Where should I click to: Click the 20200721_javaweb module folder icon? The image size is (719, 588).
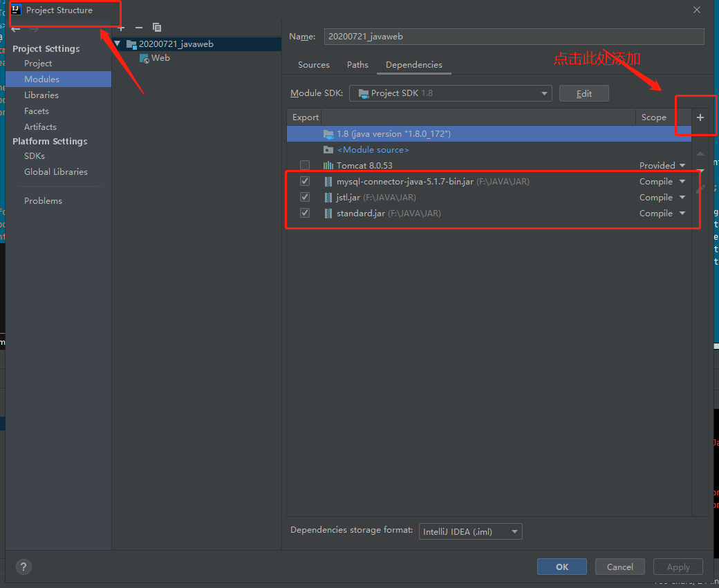131,44
